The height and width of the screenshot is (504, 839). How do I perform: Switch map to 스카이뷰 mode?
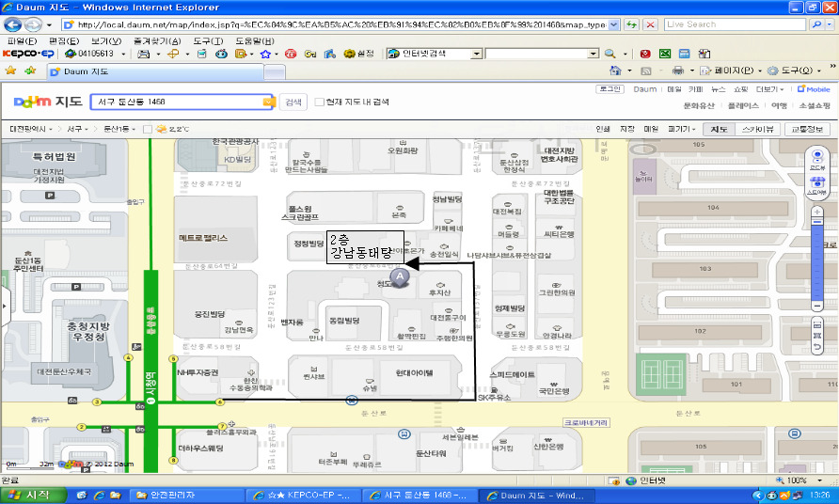tap(758, 129)
